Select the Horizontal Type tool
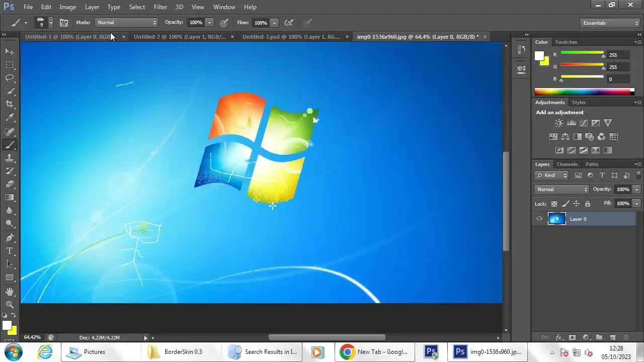Image resolution: width=644 pixels, height=362 pixels. tap(10, 251)
